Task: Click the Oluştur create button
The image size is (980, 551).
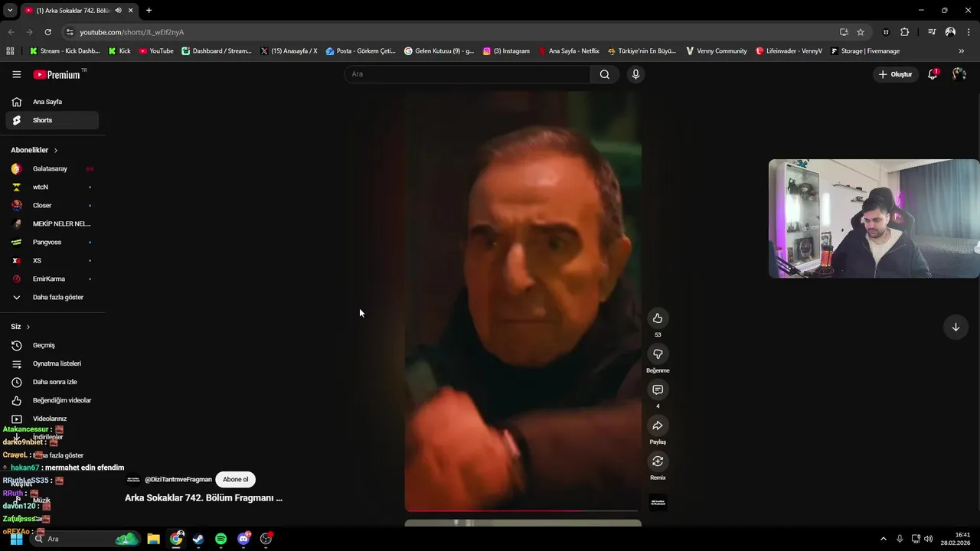Action: (896, 74)
